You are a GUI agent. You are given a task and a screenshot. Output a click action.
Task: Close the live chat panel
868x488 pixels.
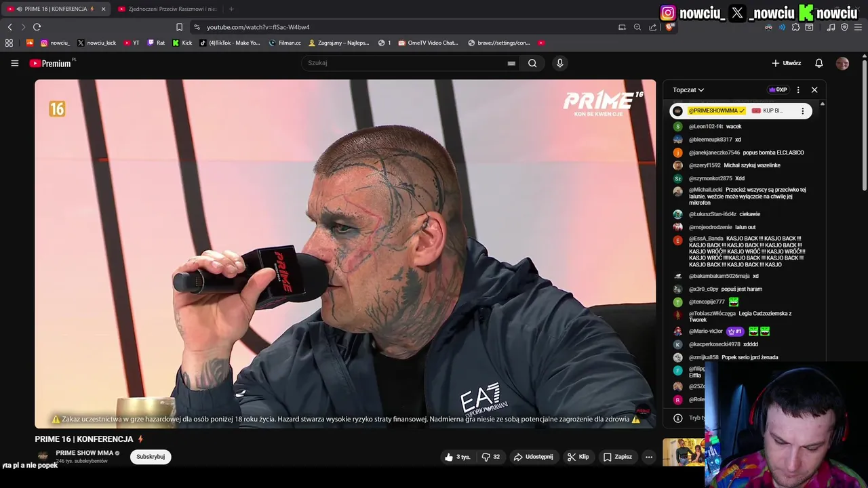(x=814, y=89)
